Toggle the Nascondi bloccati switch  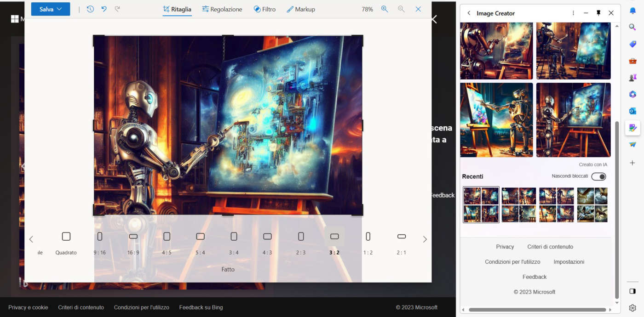(598, 177)
